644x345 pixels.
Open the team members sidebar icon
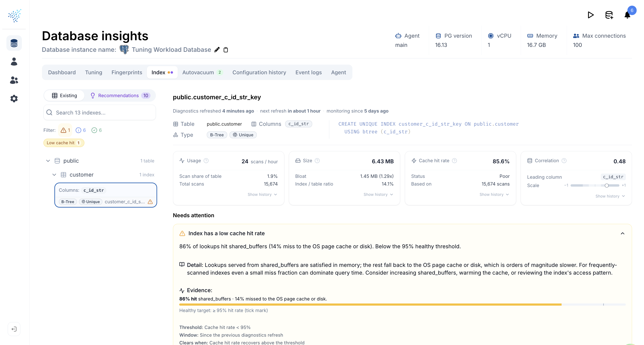[x=14, y=80]
